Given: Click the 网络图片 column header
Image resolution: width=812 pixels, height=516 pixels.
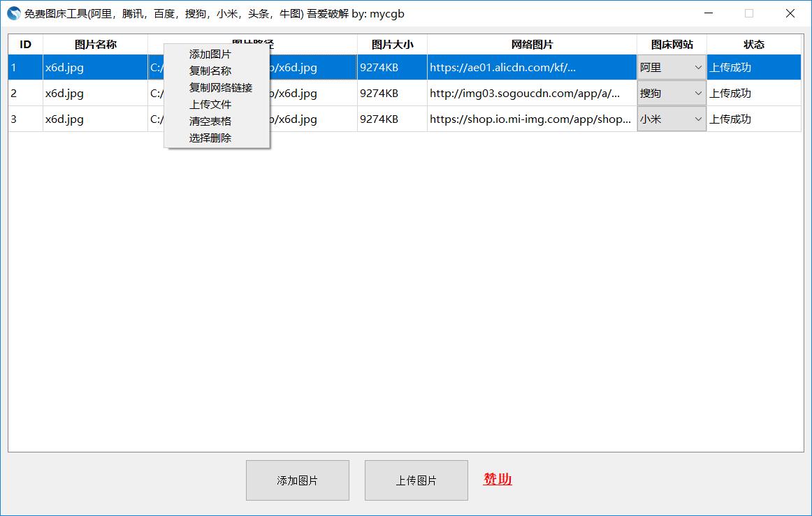Looking at the screenshot, I should (x=532, y=44).
